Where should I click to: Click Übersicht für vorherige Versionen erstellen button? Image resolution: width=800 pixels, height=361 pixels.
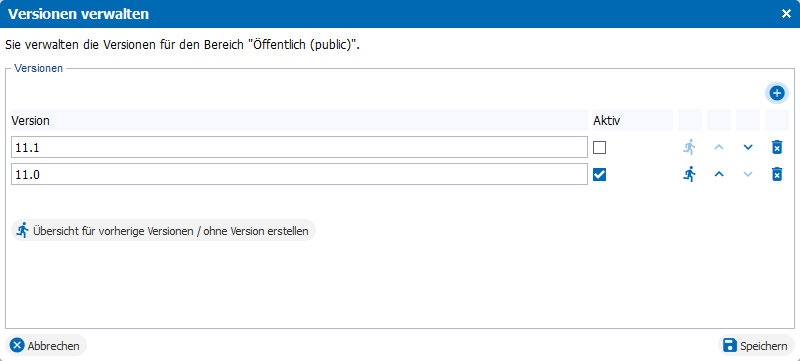click(x=163, y=230)
